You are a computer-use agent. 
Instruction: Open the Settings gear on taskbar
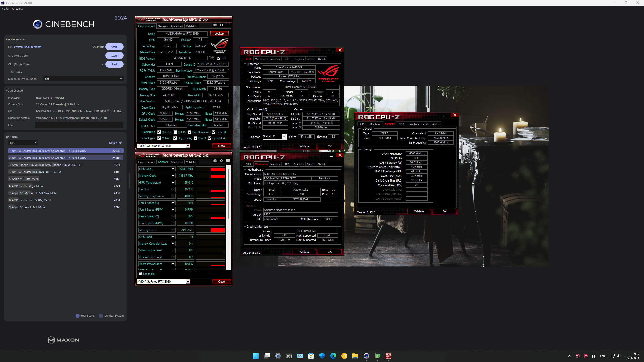(x=278, y=356)
